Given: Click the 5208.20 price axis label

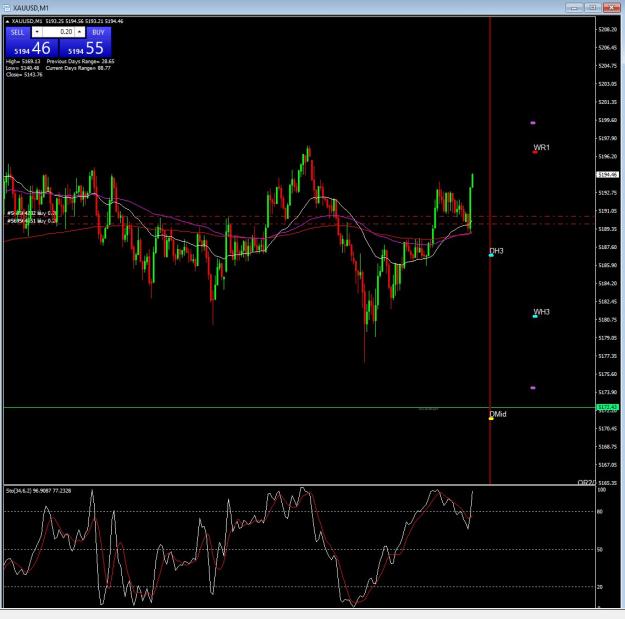Looking at the screenshot, I should pyautogui.click(x=607, y=29).
